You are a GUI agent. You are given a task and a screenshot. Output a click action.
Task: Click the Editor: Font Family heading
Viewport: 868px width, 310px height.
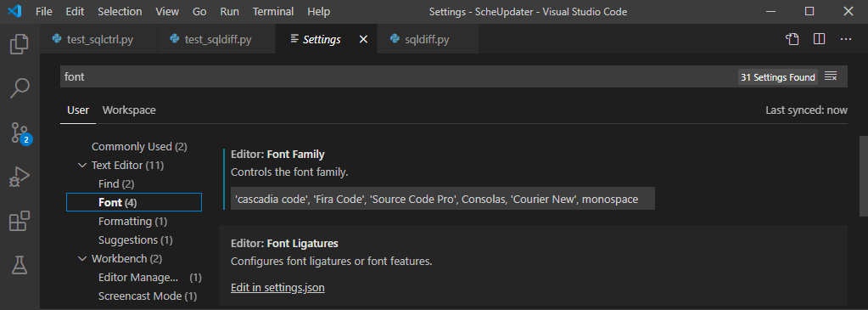click(277, 154)
